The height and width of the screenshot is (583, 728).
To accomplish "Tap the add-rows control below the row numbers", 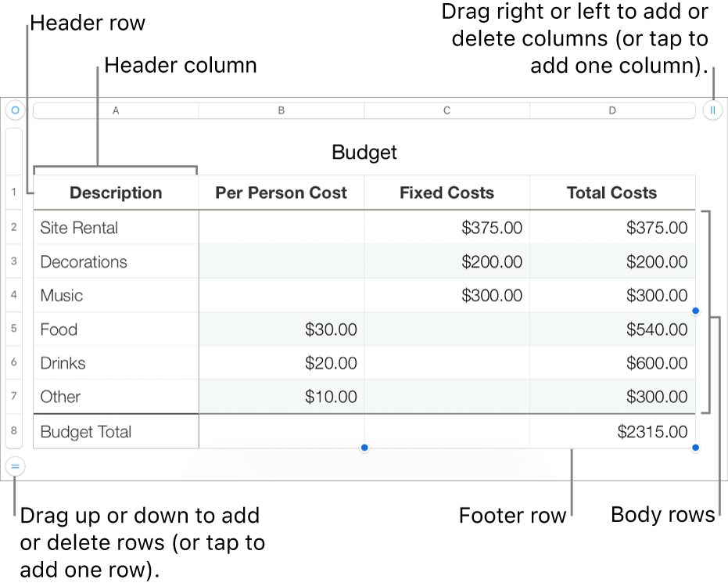I will [14, 467].
